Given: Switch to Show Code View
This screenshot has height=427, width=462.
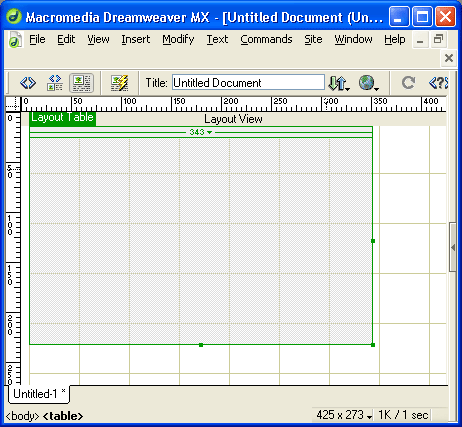Looking at the screenshot, I should [28, 82].
